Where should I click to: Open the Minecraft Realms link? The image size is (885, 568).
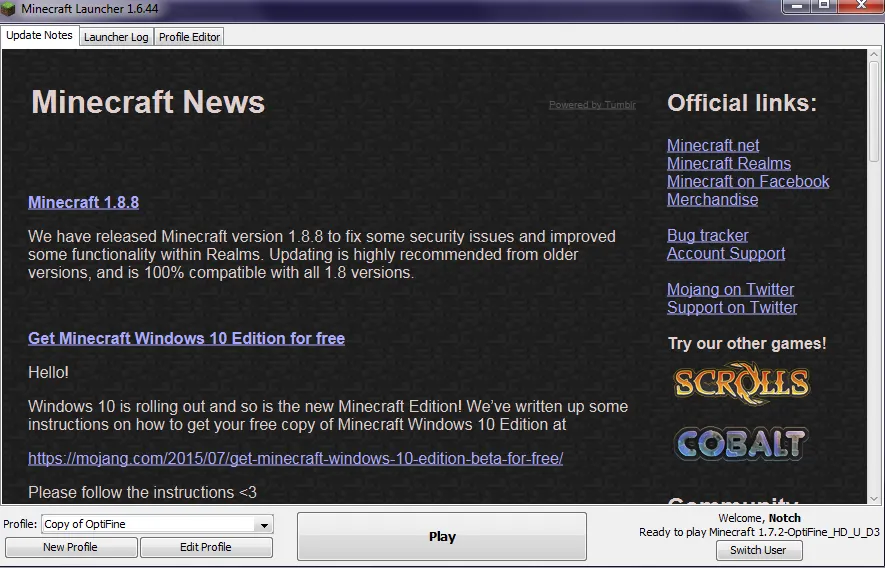tap(729, 163)
